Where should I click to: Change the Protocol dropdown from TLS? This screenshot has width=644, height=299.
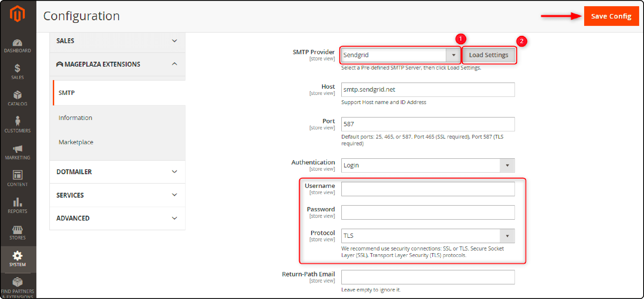coord(427,235)
